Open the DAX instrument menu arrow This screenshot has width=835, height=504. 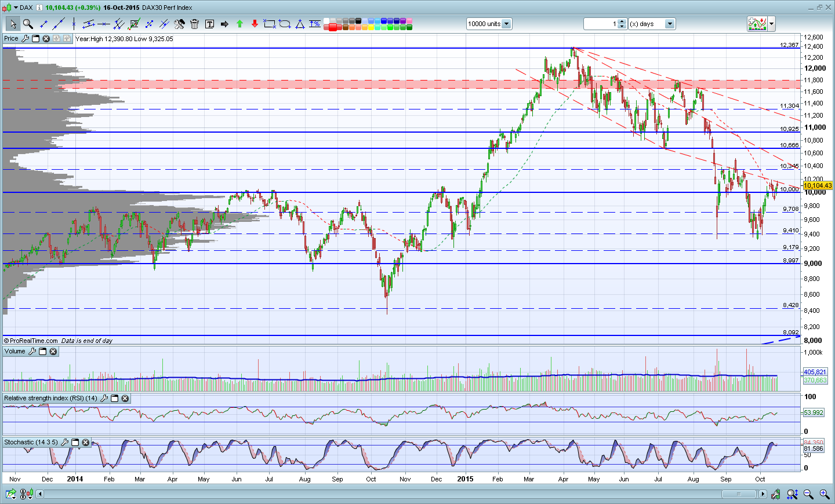pyautogui.click(x=15, y=8)
